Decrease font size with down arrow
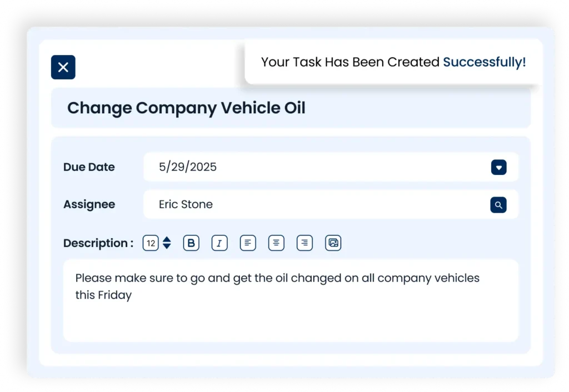This screenshot has height=392, width=569. tap(167, 247)
